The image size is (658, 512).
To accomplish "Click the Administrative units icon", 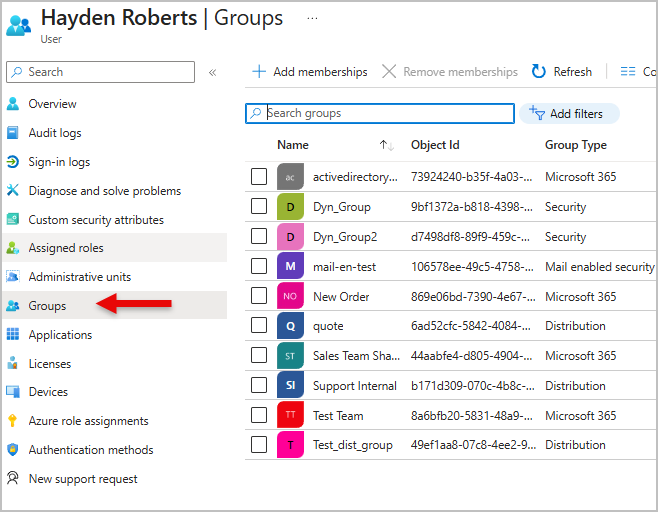I will [x=13, y=277].
